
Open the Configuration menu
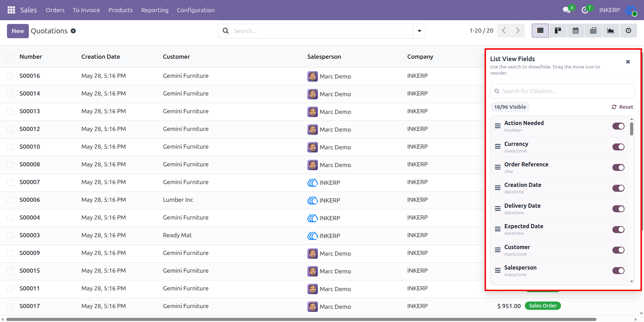196,10
